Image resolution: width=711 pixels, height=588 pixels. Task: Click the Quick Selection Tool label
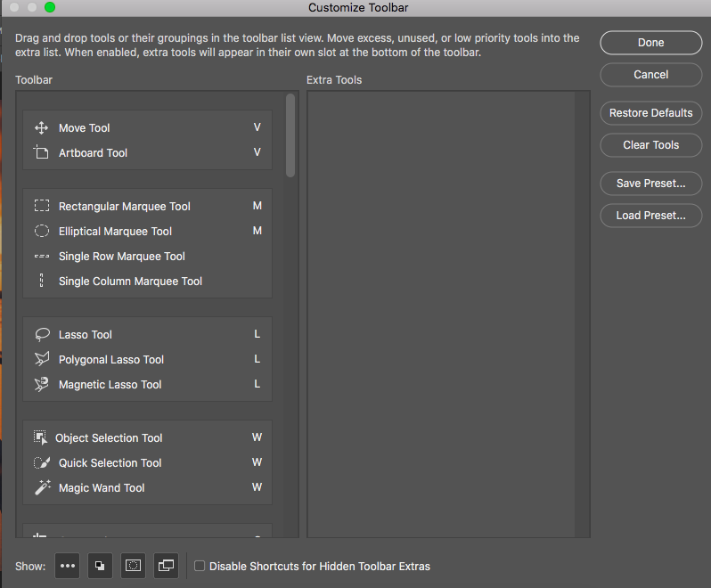110,463
